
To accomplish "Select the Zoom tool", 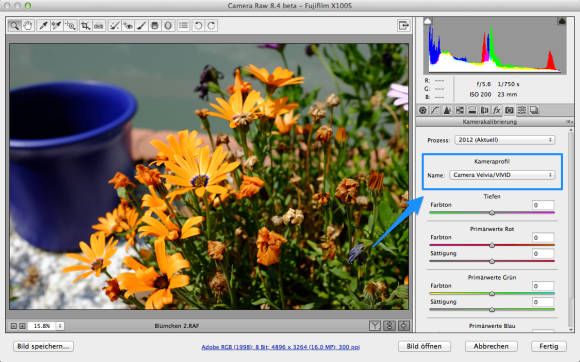I will (14, 26).
